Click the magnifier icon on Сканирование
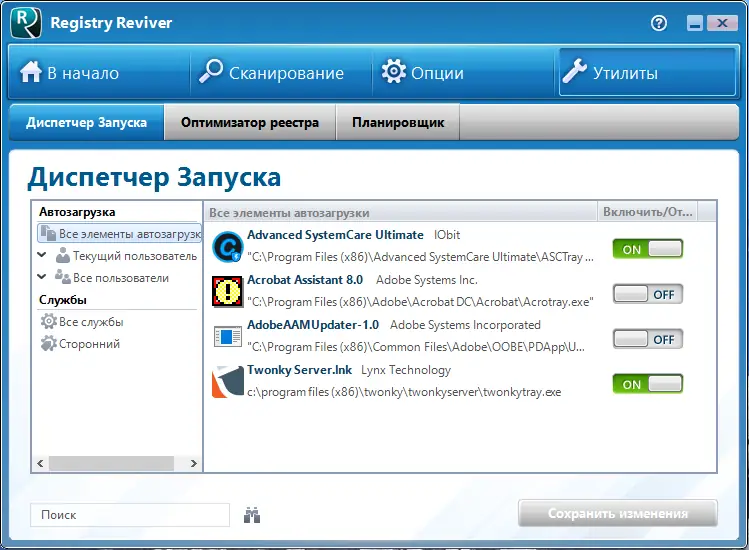 click(211, 71)
